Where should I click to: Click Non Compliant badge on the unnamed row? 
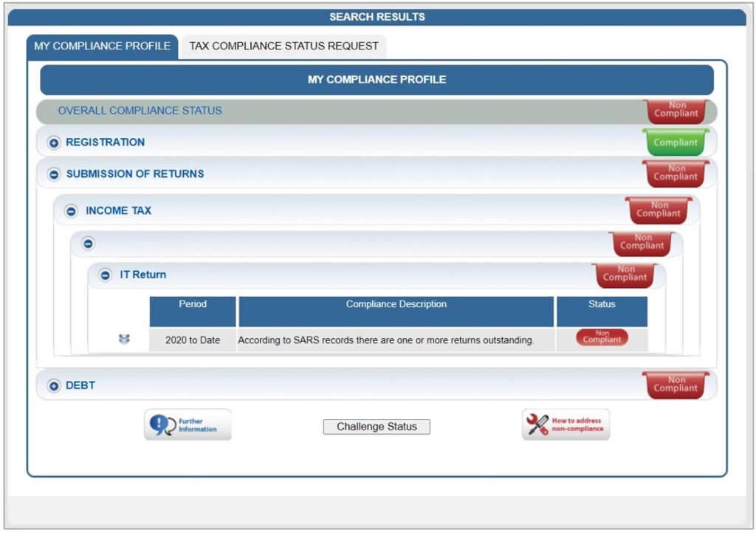(642, 243)
